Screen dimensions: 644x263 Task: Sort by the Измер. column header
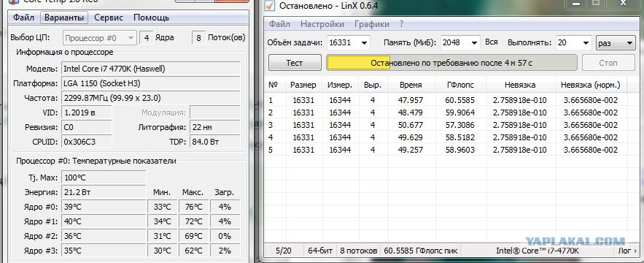coord(340,85)
